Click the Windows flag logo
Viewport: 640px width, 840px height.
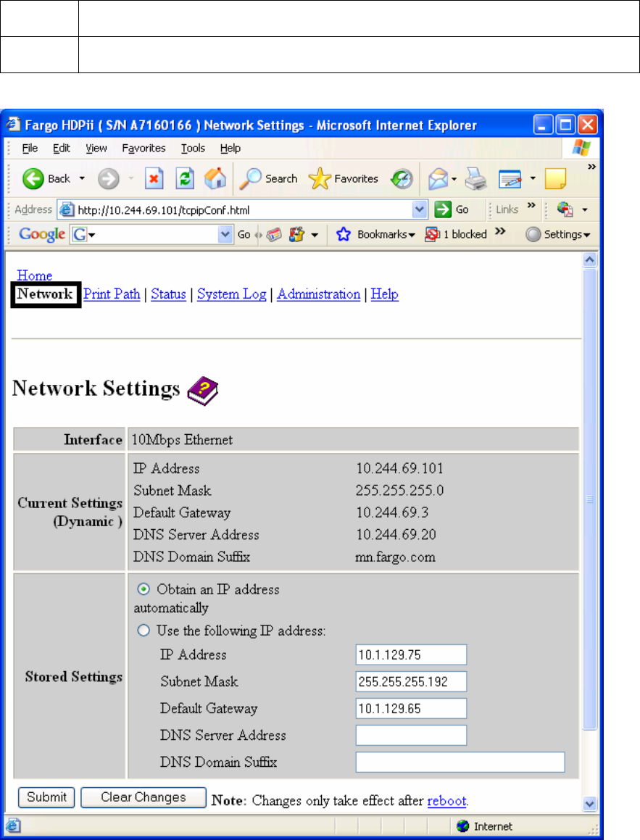(x=581, y=148)
